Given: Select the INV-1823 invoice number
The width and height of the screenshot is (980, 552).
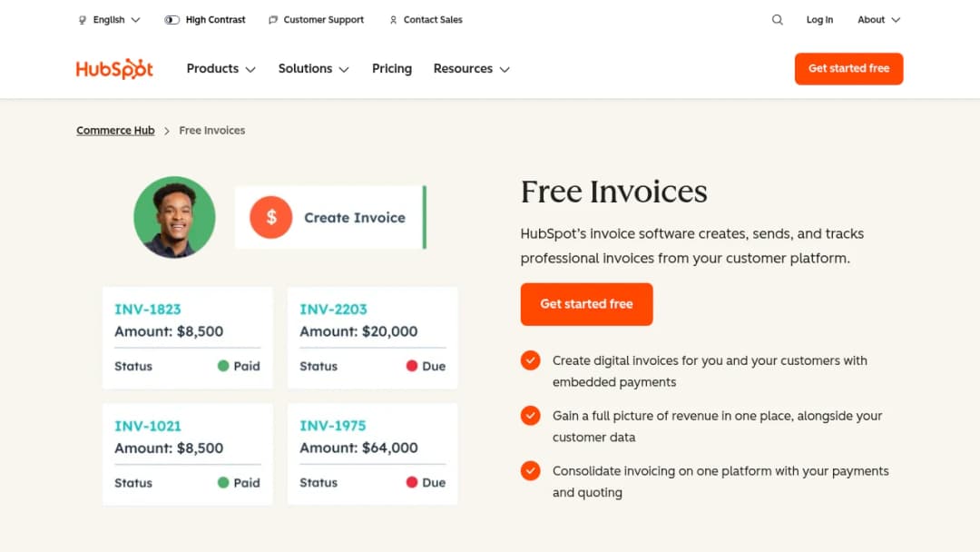Looking at the screenshot, I should tap(148, 310).
